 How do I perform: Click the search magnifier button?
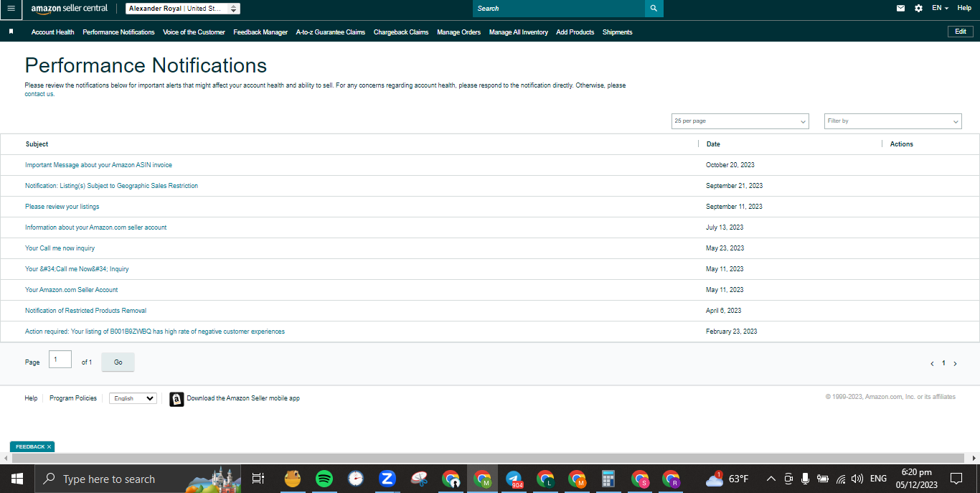pos(654,9)
